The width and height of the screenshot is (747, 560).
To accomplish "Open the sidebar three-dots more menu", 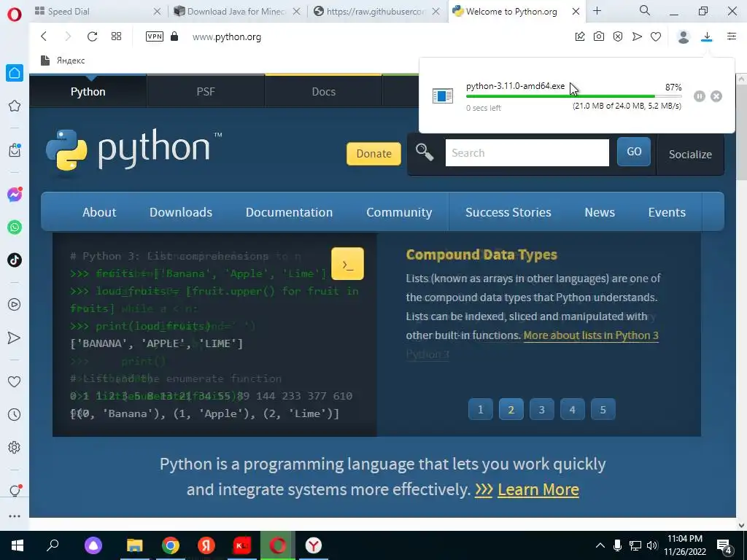I will [15, 516].
